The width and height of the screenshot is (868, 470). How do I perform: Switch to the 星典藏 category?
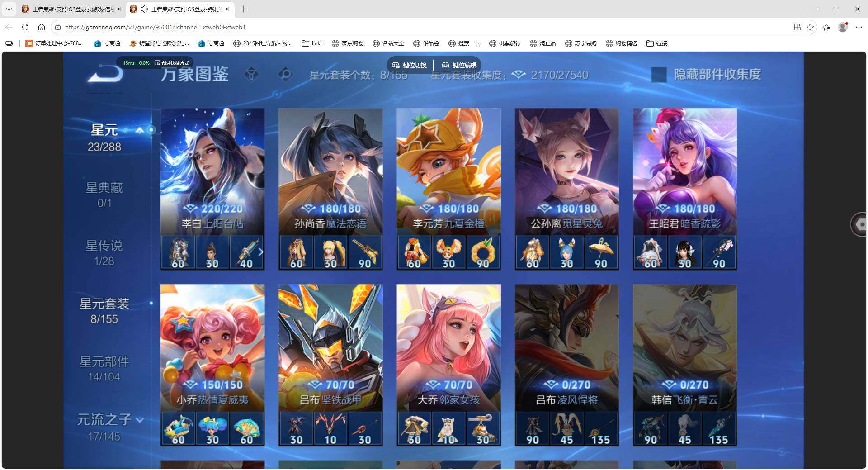(104, 195)
